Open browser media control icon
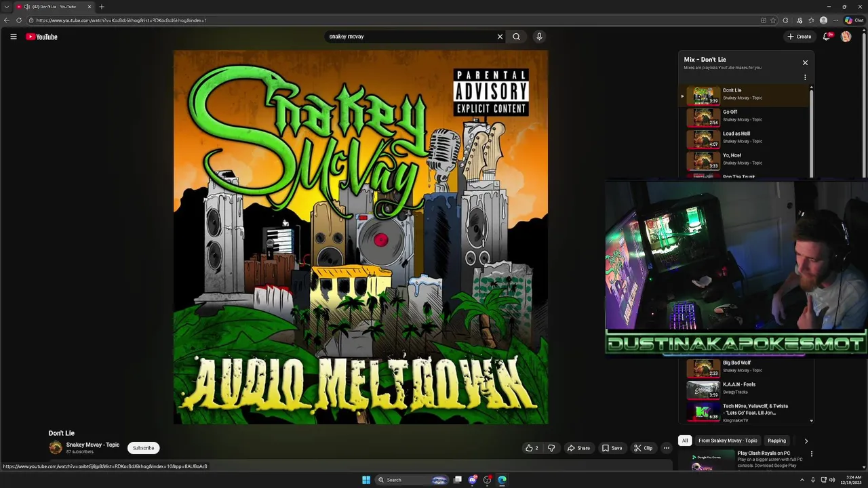Viewport: 868px width, 488px height. tap(800, 20)
